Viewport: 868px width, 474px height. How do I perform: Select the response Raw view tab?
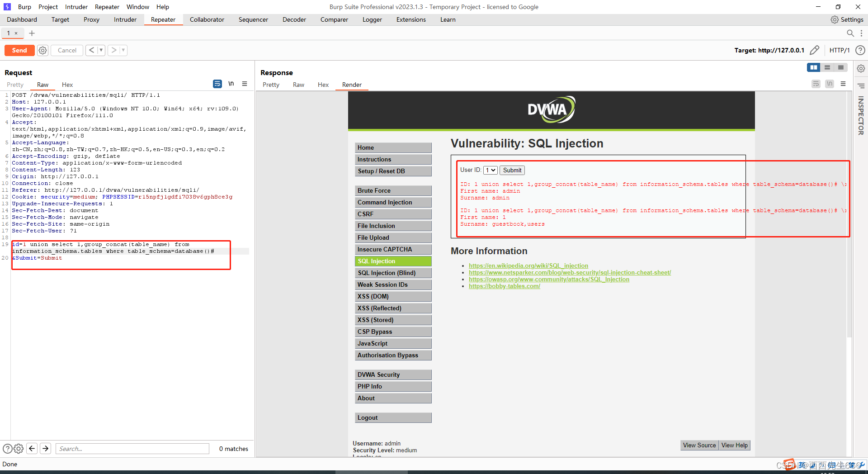coord(298,85)
